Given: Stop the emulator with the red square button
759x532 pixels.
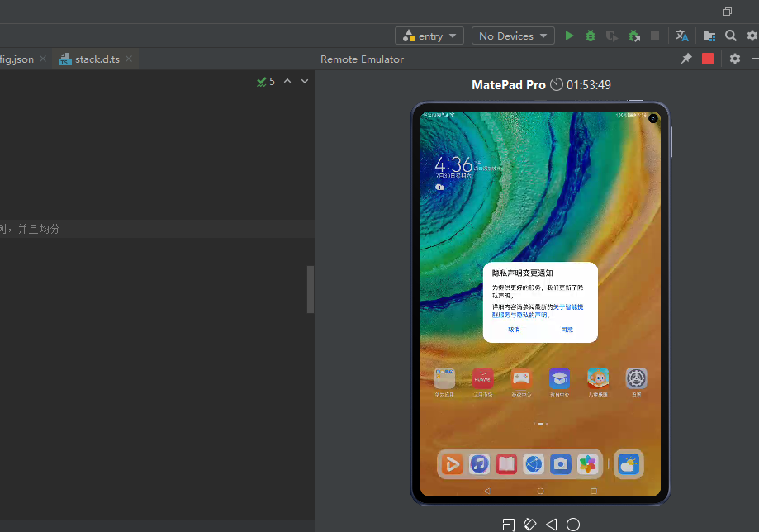Looking at the screenshot, I should tap(708, 59).
